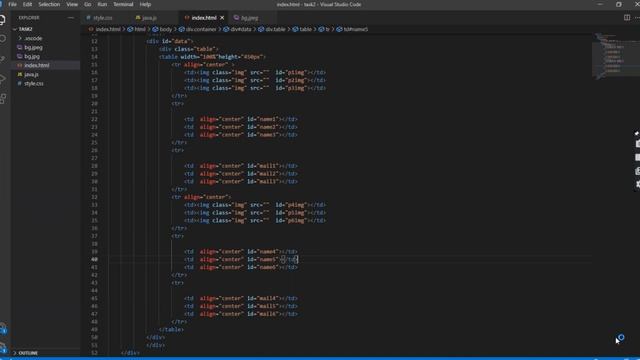Screen dimensions: 640x360
Task: Click line number 40 in gutter
Action: [x=94, y=260]
